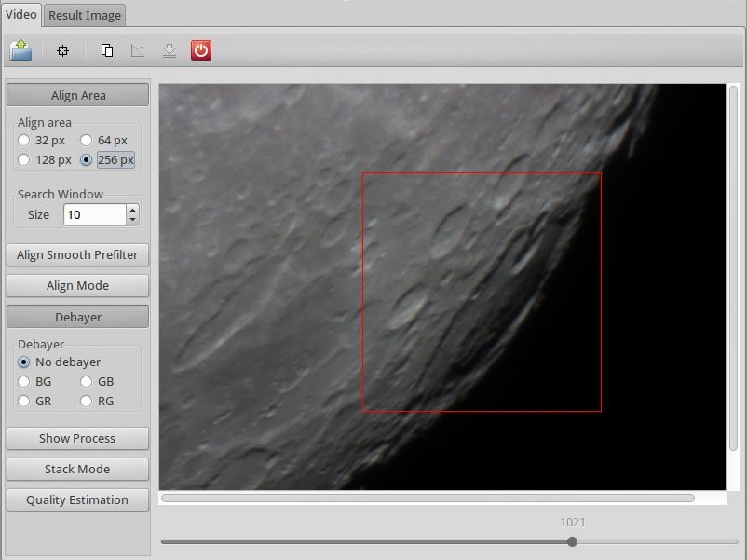
Task: Click the crosshair align-target toolbar icon
Action: [x=62, y=50]
